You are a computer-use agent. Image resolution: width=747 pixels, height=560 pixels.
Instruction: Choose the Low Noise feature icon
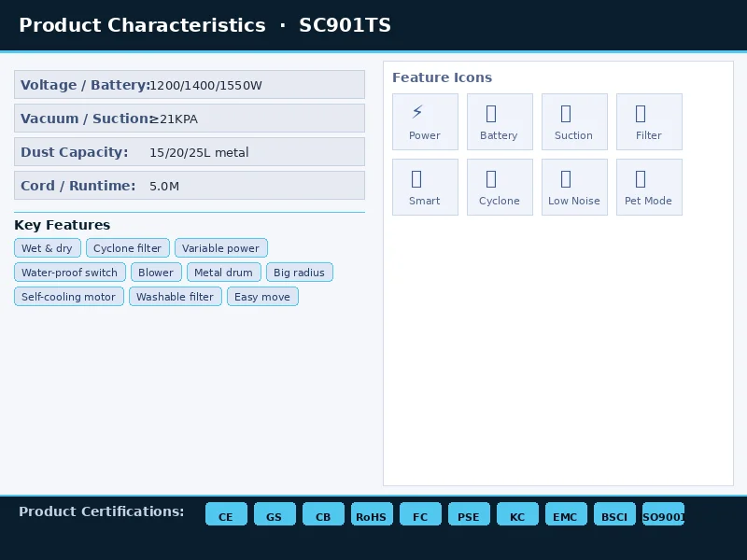(574, 188)
